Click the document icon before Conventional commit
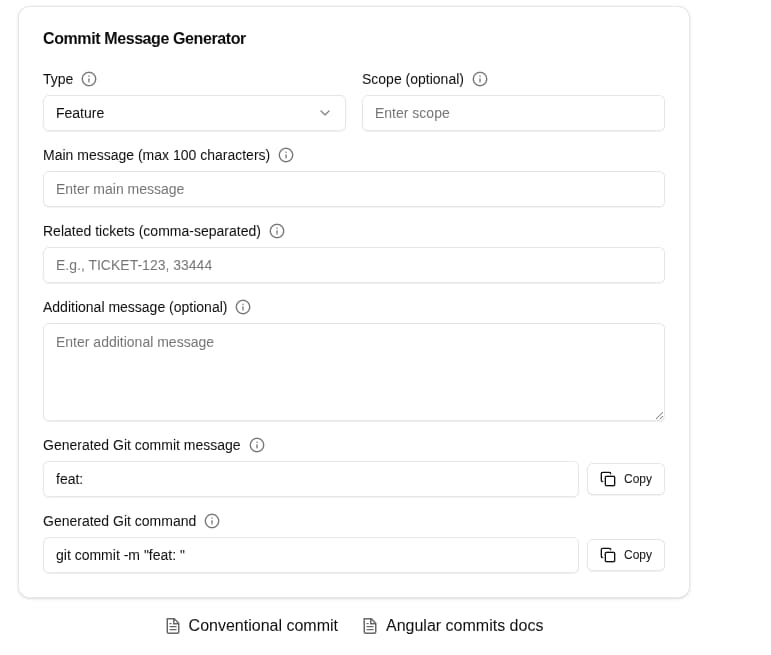 pyautogui.click(x=173, y=626)
